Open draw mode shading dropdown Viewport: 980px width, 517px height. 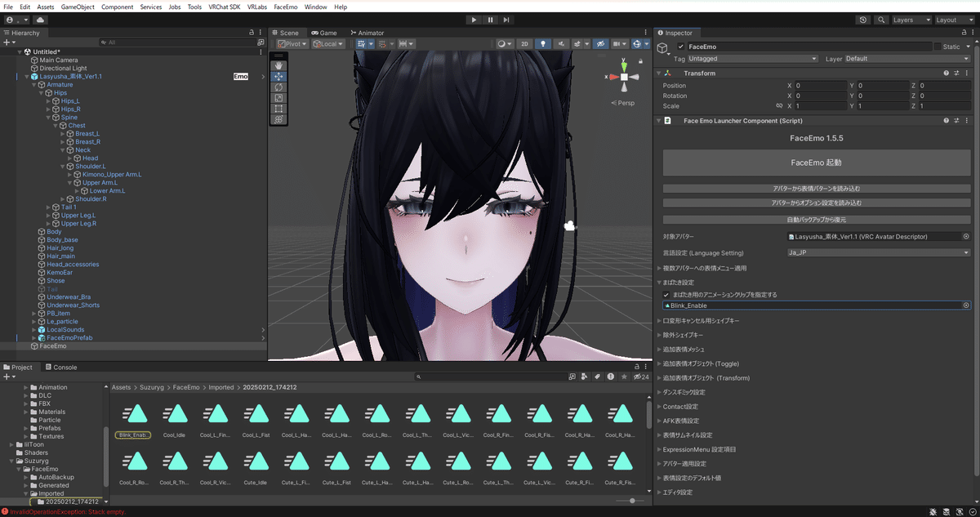[x=506, y=44]
